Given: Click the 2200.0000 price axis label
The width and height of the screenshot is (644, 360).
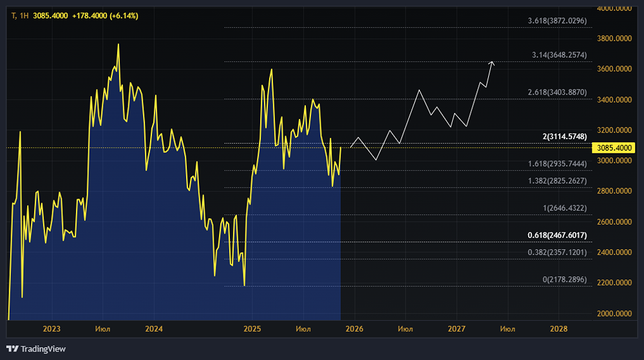Looking at the screenshot, I should [614, 283].
